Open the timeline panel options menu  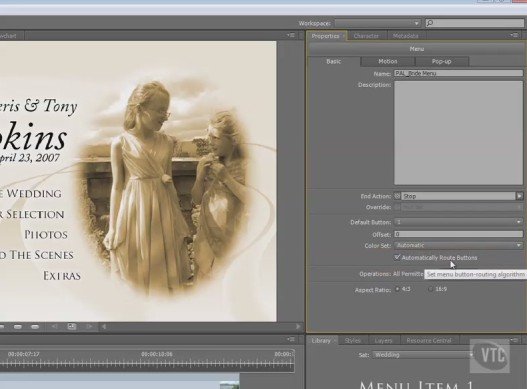coord(290,340)
